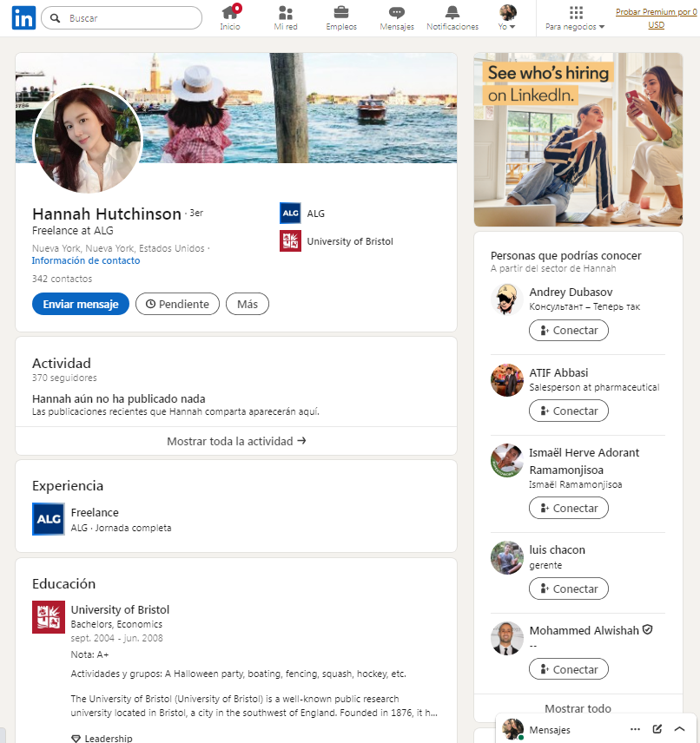Viewport: 700px width, 743px height.
Task: Open Ismaël Herve Adorant Ramamonjisoa's avatar
Action: 507,461
